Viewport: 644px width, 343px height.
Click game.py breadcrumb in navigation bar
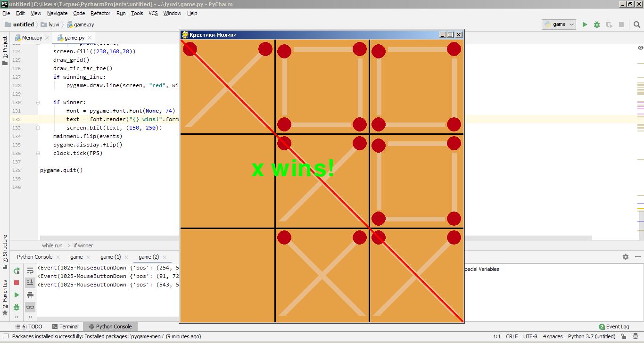point(80,24)
